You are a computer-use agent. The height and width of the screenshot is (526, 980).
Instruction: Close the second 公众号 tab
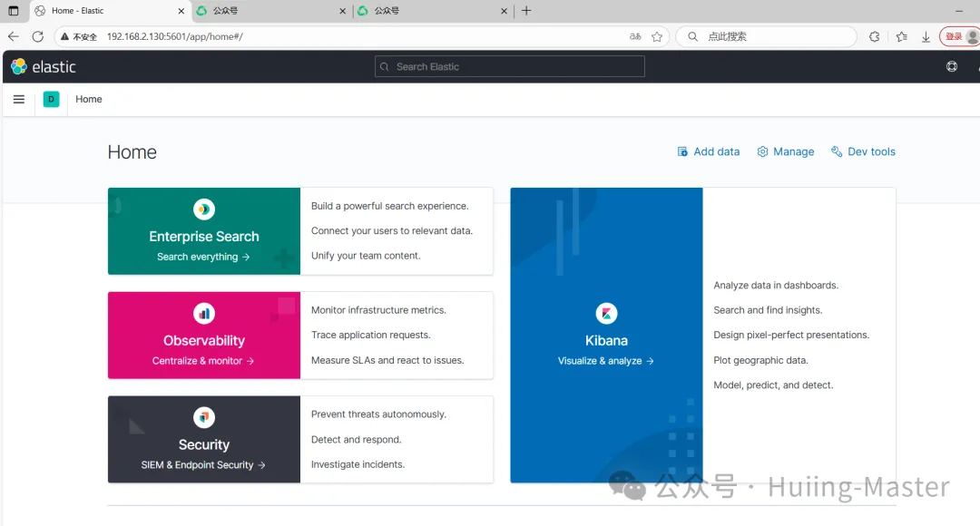(504, 11)
